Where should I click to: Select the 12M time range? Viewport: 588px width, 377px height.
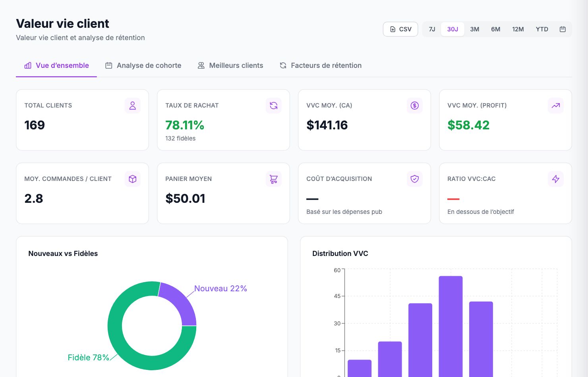(518, 29)
